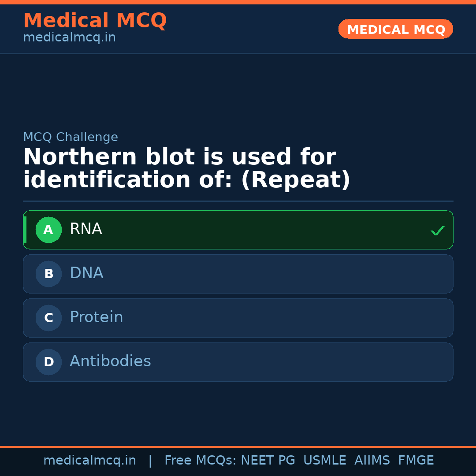Choose the Protein answer option

pos(238,318)
